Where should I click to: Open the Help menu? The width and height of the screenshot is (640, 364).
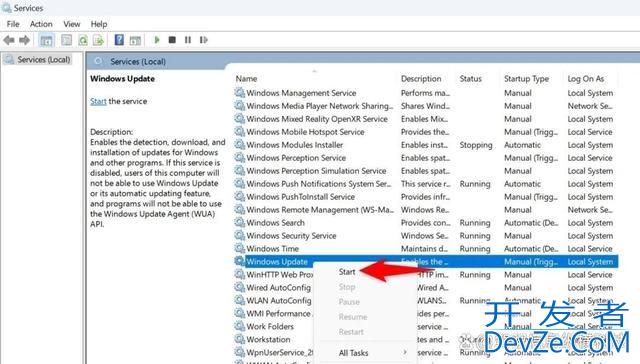pyautogui.click(x=99, y=24)
